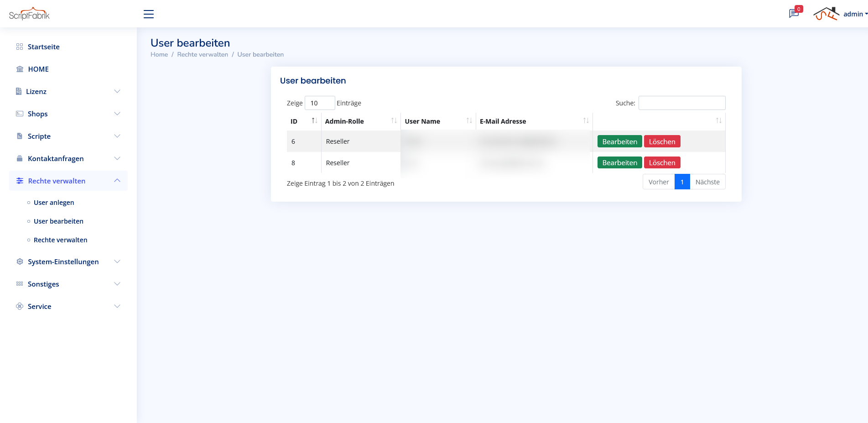
Task: Click the User Name column header text
Action: pyautogui.click(x=422, y=121)
